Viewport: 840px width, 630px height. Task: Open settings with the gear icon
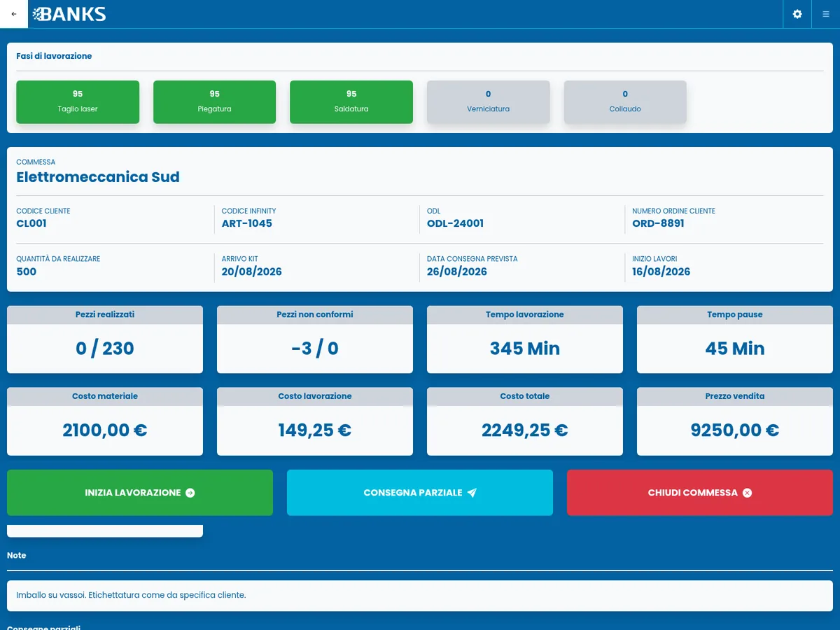(x=797, y=14)
